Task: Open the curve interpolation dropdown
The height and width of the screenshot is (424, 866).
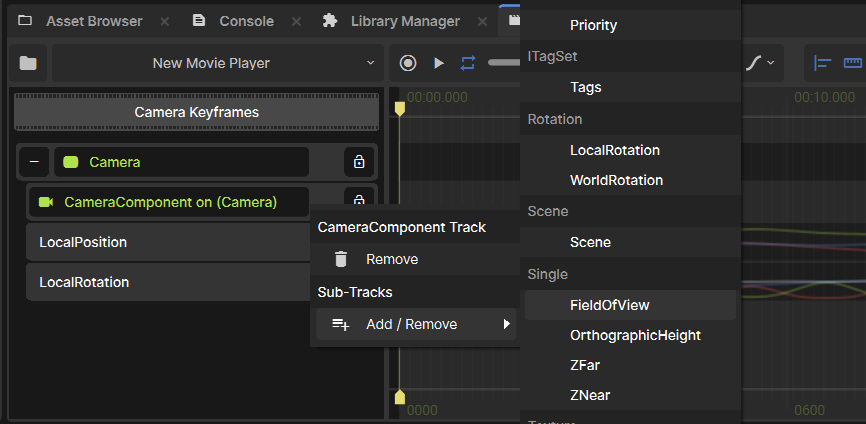Action: coord(760,63)
